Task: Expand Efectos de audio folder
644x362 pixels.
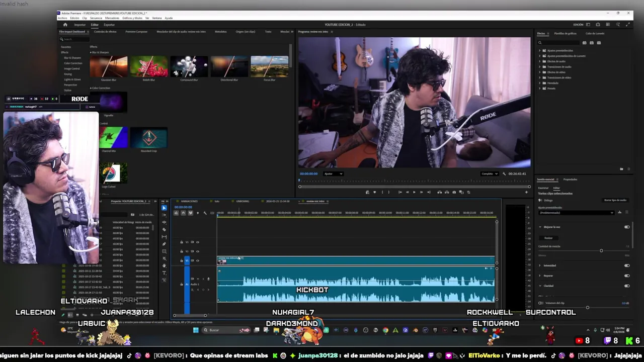Action: (540, 61)
